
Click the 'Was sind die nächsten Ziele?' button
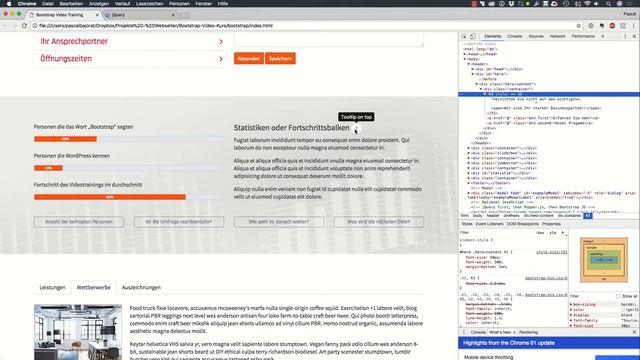(379, 222)
